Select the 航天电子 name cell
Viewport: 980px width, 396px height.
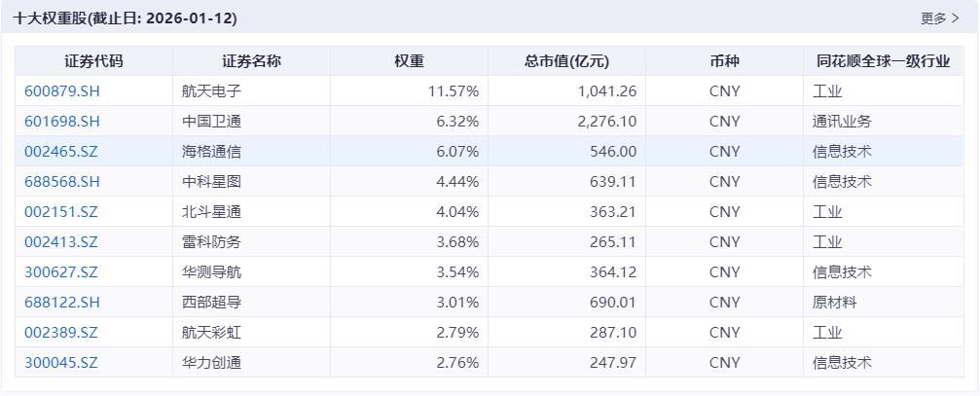(x=211, y=91)
